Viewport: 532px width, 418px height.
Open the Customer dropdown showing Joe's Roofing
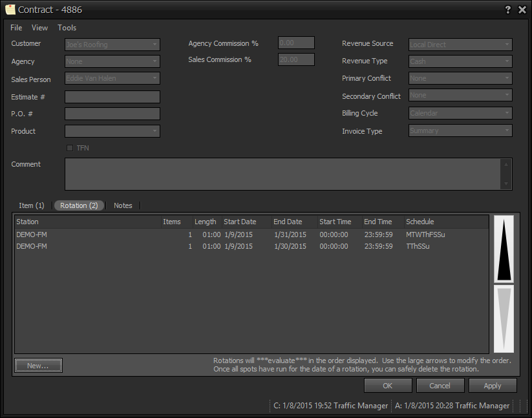tap(112, 45)
